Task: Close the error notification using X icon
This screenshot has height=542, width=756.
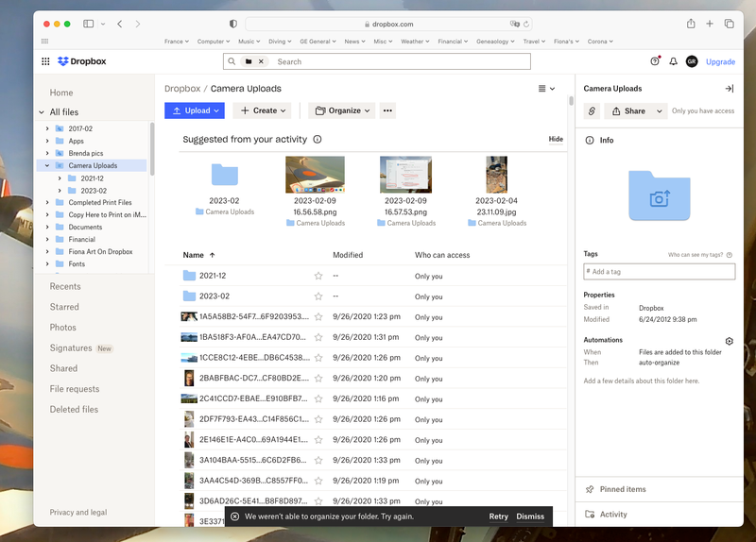Action: (x=235, y=517)
